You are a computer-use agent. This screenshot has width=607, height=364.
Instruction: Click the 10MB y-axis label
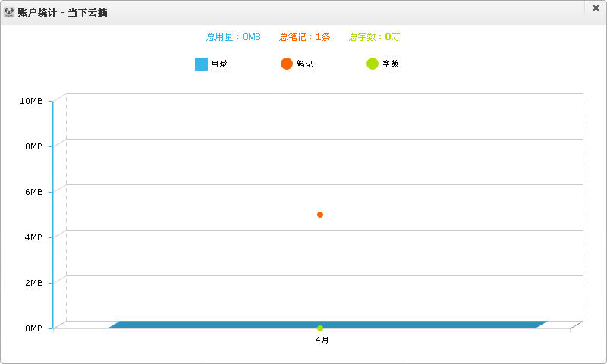pyautogui.click(x=31, y=101)
